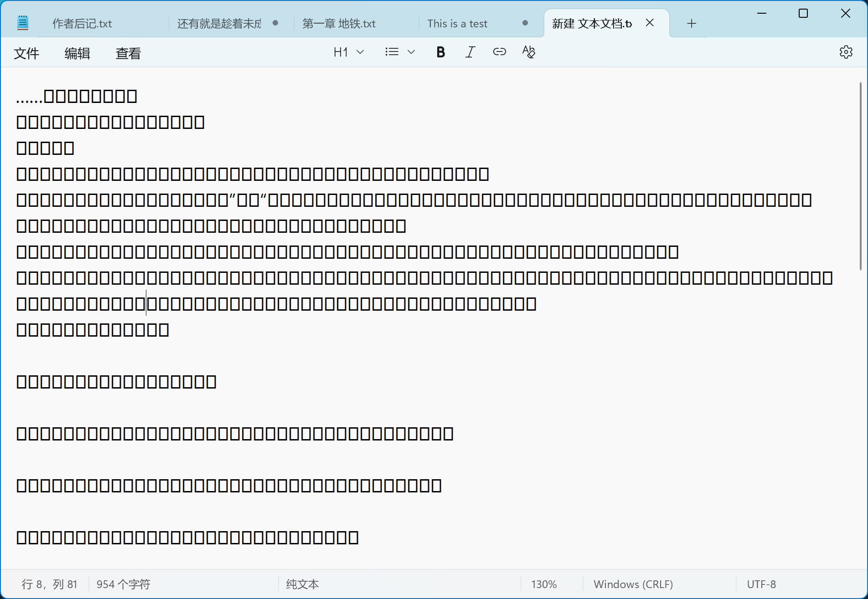Click the Windows (CRLF) line ending indicator
Viewport: 868px width, 599px height.
point(633,584)
